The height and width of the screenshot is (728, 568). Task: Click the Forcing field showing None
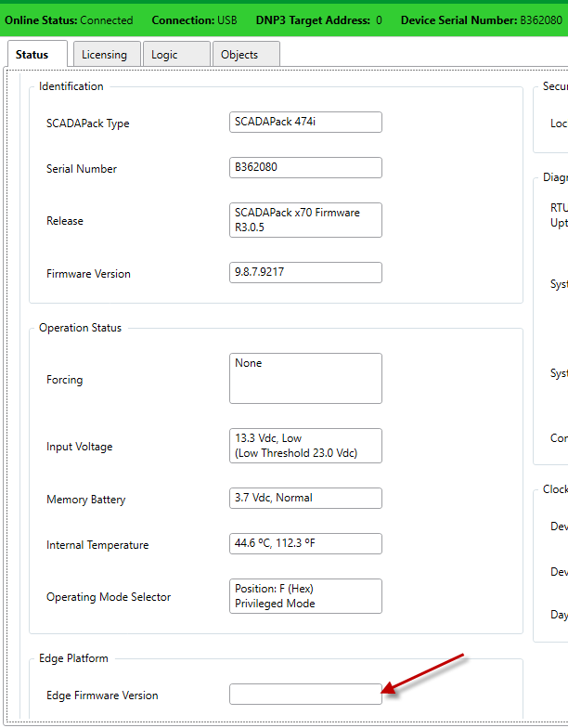[x=306, y=379]
